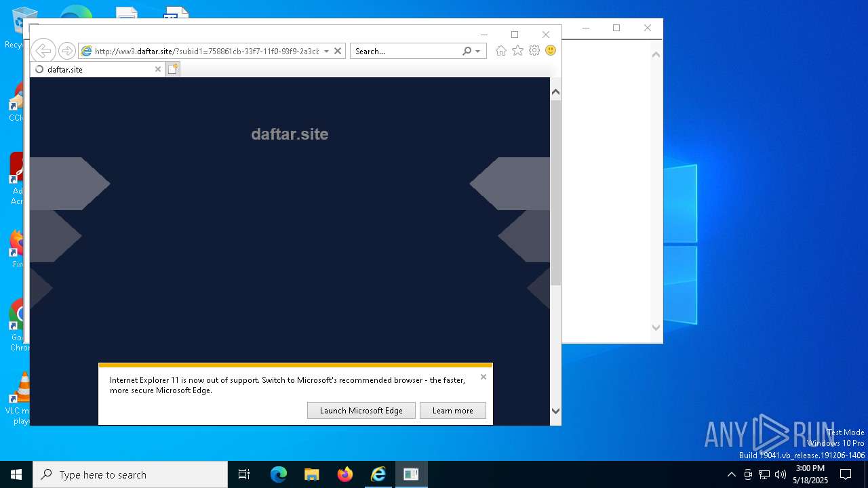Close the daftar.site tab
The width and height of the screenshot is (868, 488).
coord(158,69)
